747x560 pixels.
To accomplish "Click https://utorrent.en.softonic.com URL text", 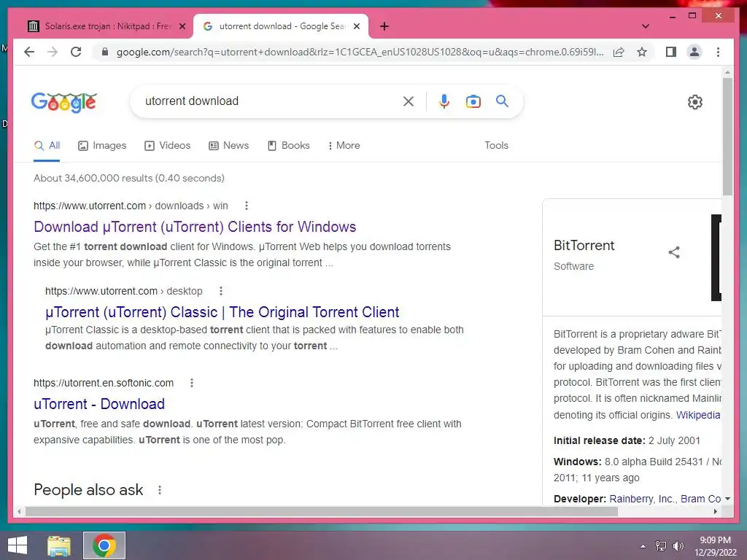I will pos(104,383).
